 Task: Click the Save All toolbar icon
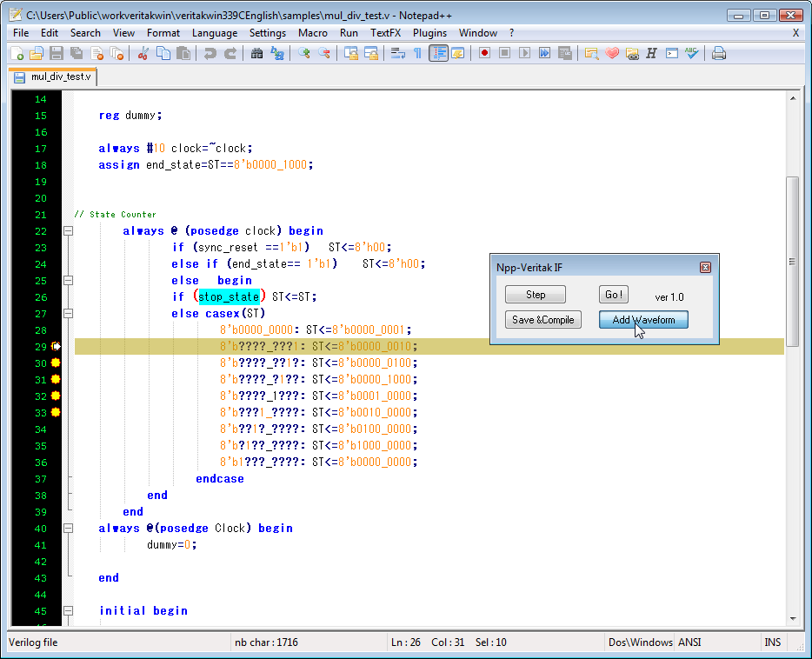[x=77, y=53]
